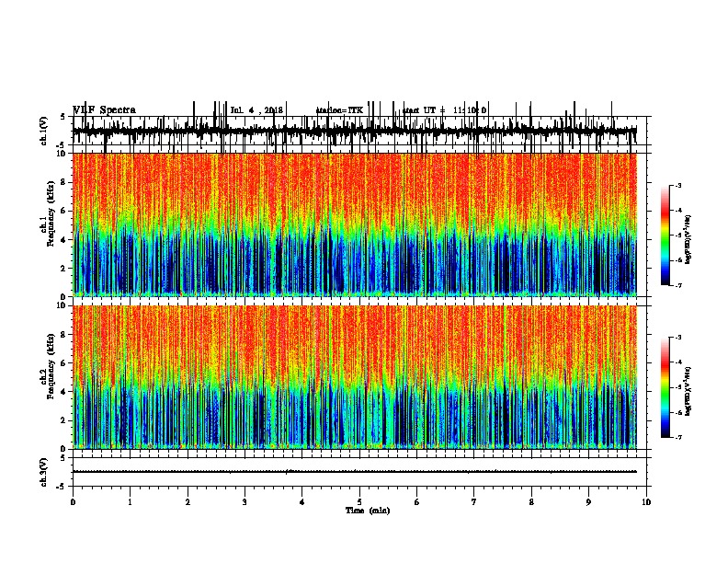The height and width of the screenshot is (563, 728).
Task: Click the "-5" tick of ch.3(V) axis
Action: pos(63,487)
